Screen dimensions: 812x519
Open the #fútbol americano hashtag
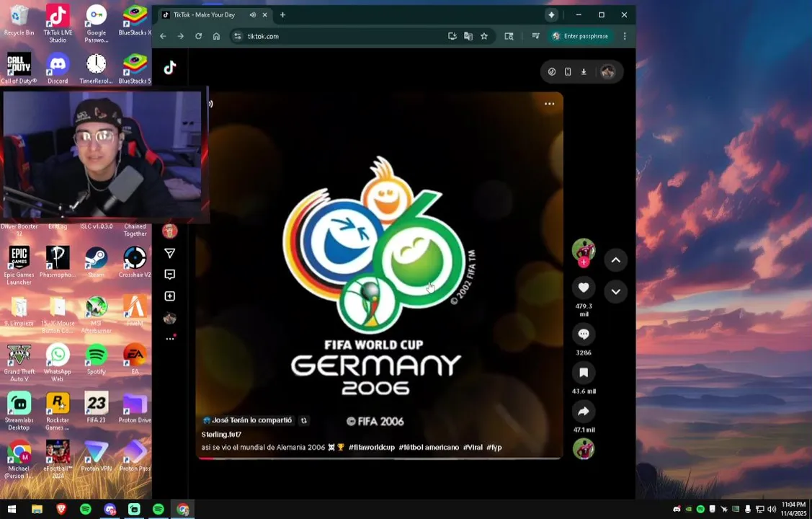[x=429, y=447]
